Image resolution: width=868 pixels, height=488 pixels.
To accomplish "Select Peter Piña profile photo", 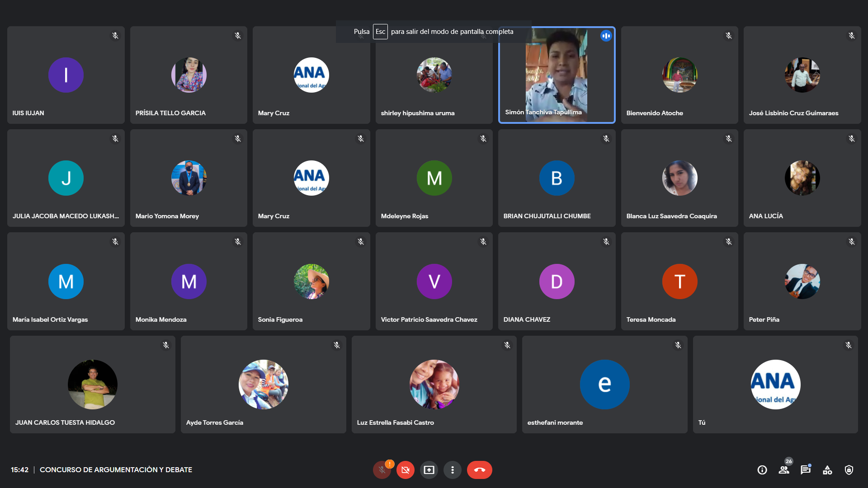I will click(x=802, y=282).
